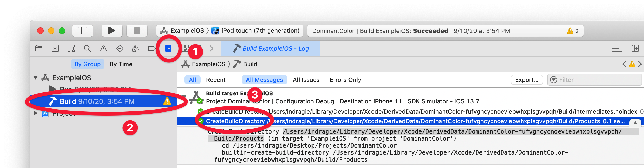This screenshot has width=644, height=168.
Task: Collapse the Build target ExampleiOS section
Action: click(184, 97)
